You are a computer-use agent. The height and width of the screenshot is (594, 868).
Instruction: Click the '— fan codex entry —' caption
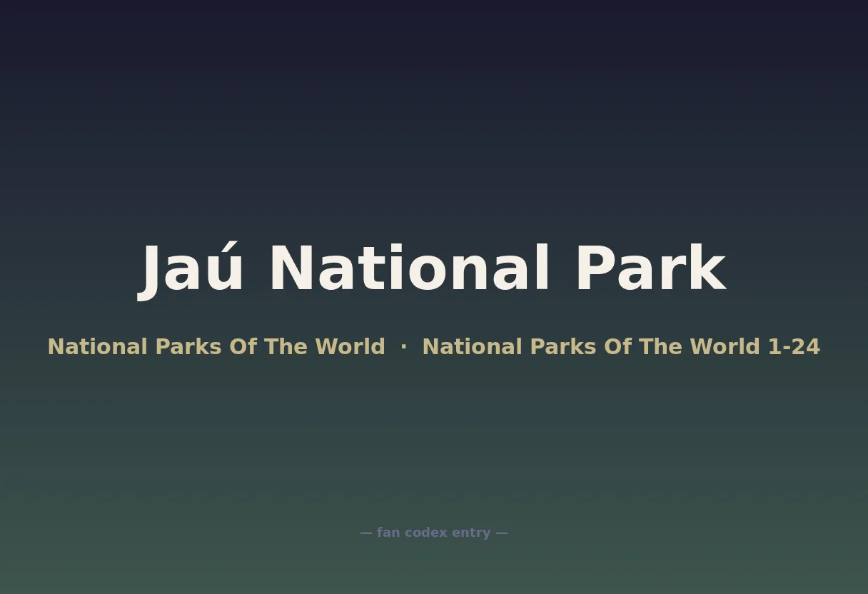pyautogui.click(x=434, y=533)
